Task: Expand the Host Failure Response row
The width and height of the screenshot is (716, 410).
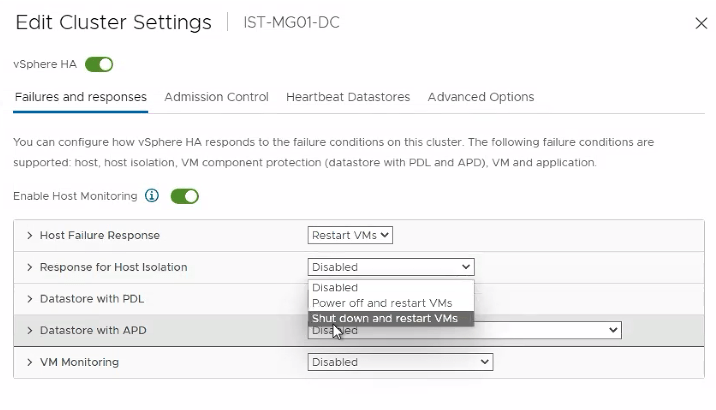Action: (30, 235)
